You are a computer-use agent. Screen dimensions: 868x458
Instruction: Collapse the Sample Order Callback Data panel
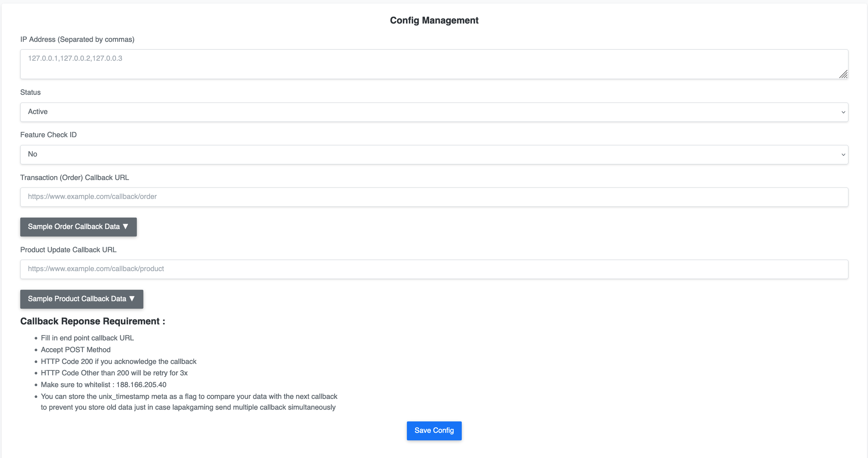click(x=78, y=227)
